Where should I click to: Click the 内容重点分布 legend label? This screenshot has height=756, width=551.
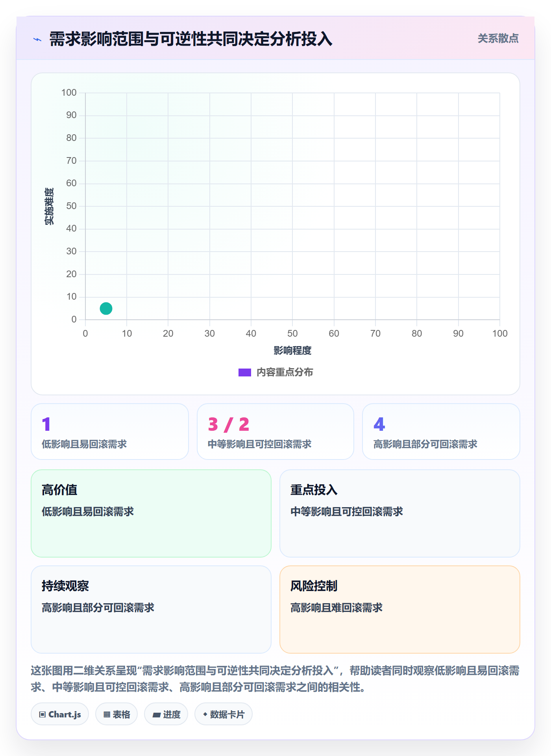[285, 372]
